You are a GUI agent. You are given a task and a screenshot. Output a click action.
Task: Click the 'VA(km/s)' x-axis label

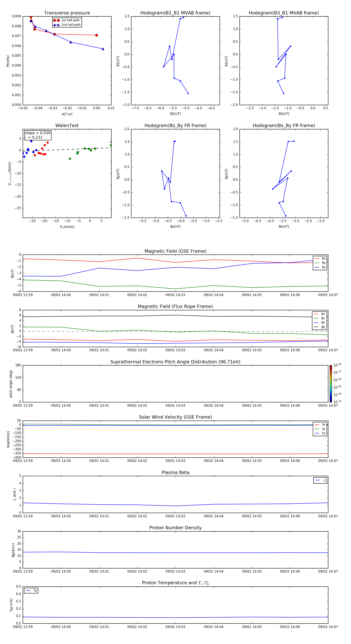pos(67,227)
